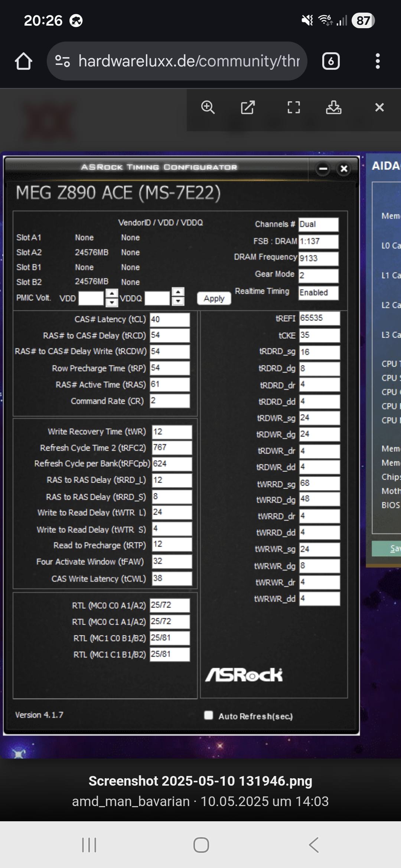Click the tWRRD_dg field showing 48

pos(319,499)
